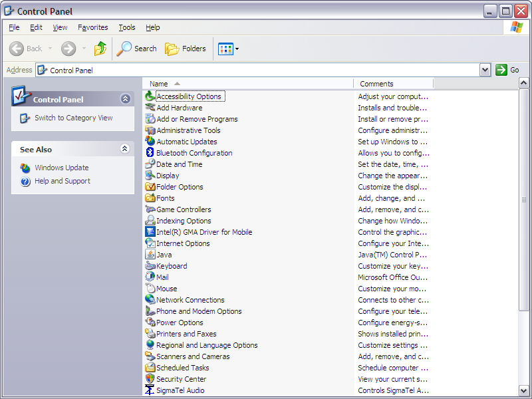
Task: Open the Security Center shield icon
Action: [150, 379]
